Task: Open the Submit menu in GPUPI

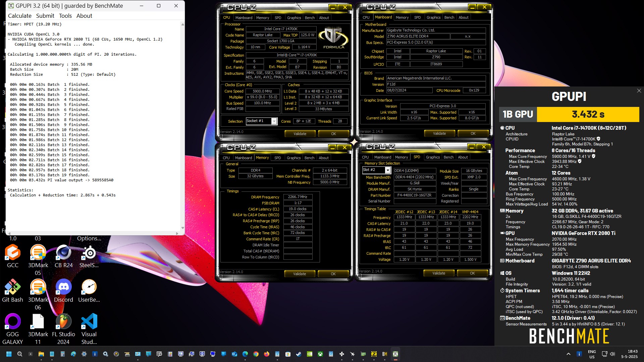Action: click(45, 16)
